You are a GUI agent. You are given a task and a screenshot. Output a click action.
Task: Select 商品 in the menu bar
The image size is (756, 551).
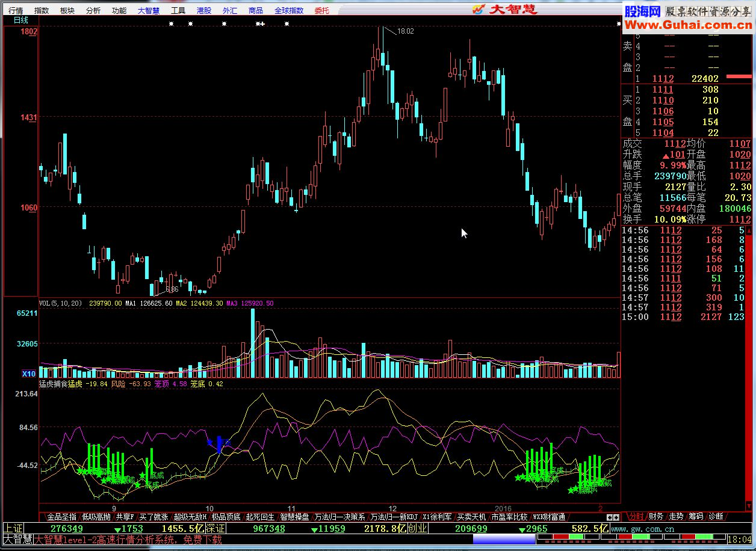point(256,10)
